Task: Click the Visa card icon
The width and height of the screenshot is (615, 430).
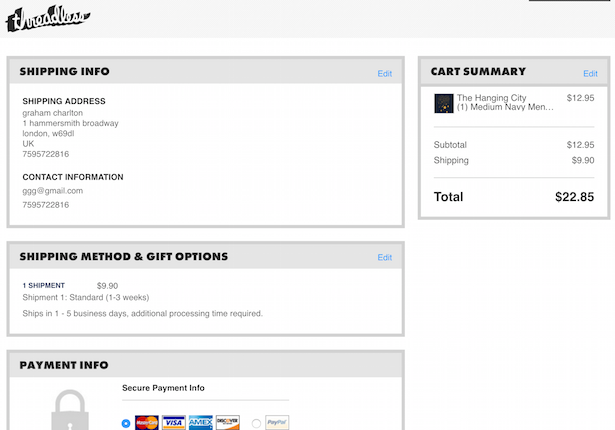Action: point(174,422)
